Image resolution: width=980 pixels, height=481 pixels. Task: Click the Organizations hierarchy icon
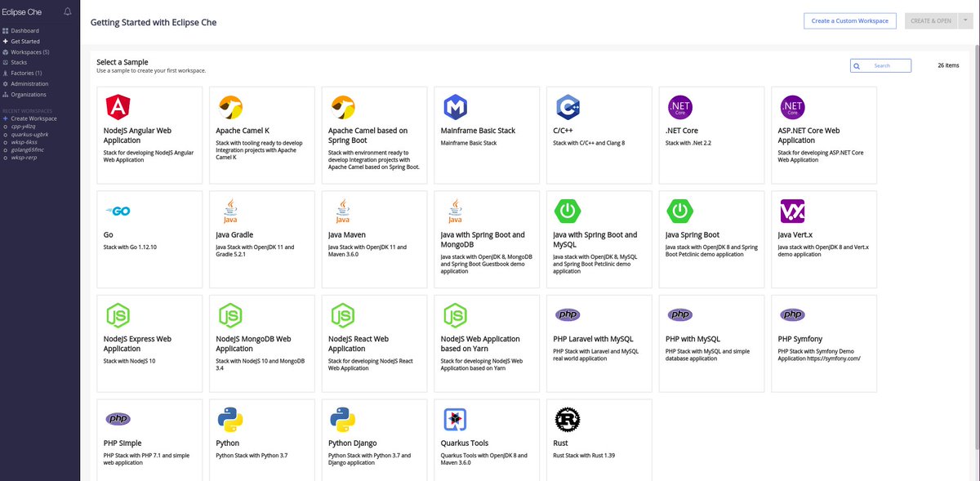(6, 95)
